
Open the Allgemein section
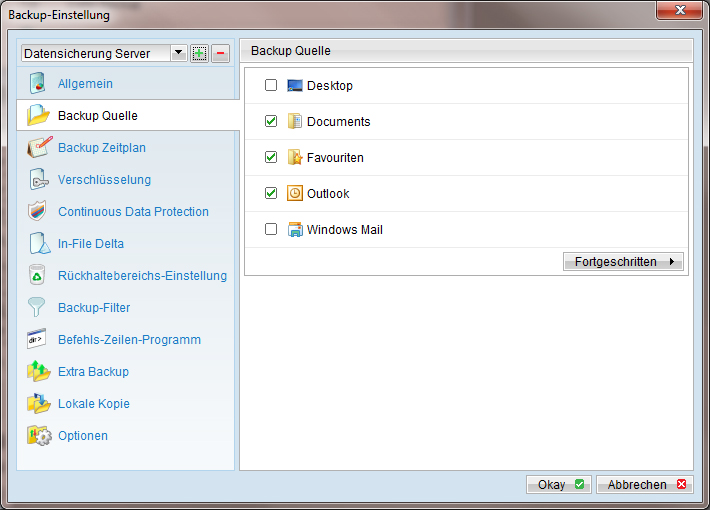tap(85, 84)
